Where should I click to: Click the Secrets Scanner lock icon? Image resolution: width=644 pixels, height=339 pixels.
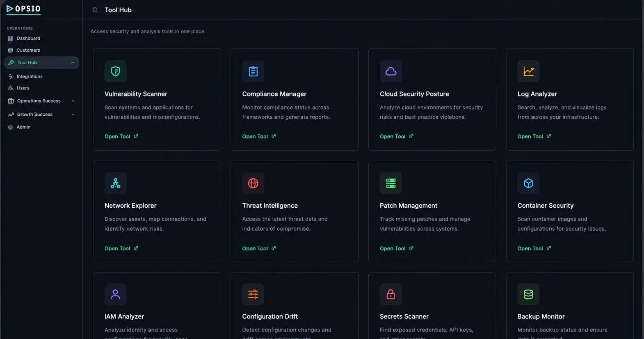point(391,294)
